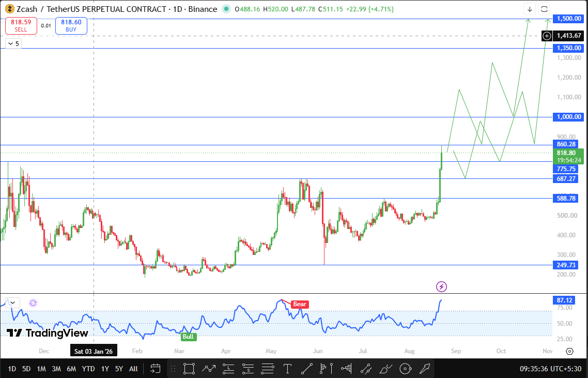Click the May label on time axis

pyautogui.click(x=271, y=351)
